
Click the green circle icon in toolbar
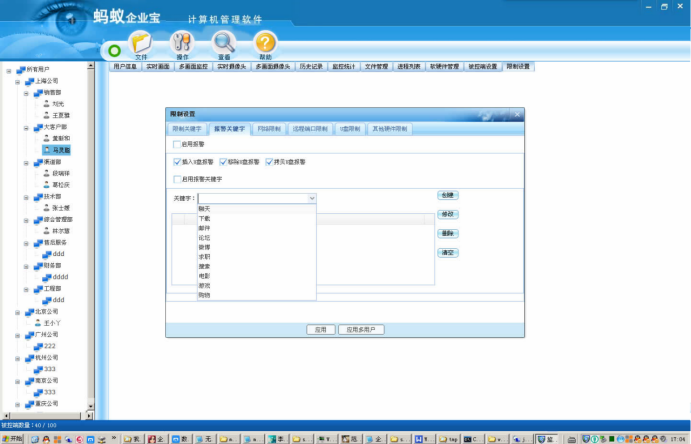[x=115, y=49]
